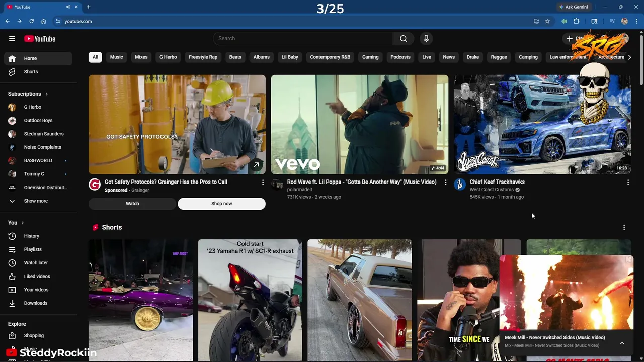Open the Outdoor Boys subscription channel
The height and width of the screenshot is (362, 644).
38,121
